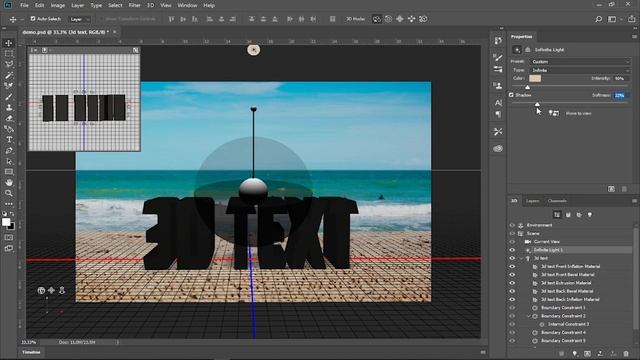Filter 3D panel by whole scene

click(557, 215)
